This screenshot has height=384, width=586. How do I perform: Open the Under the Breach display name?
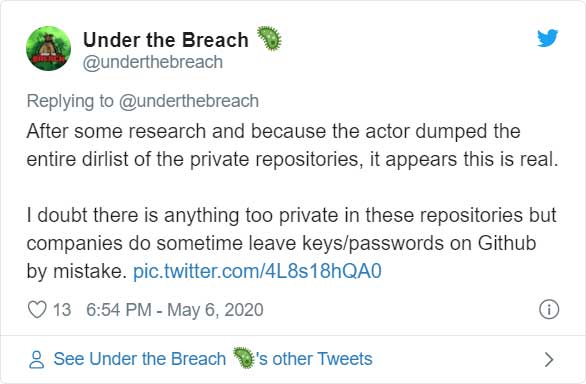(x=166, y=40)
